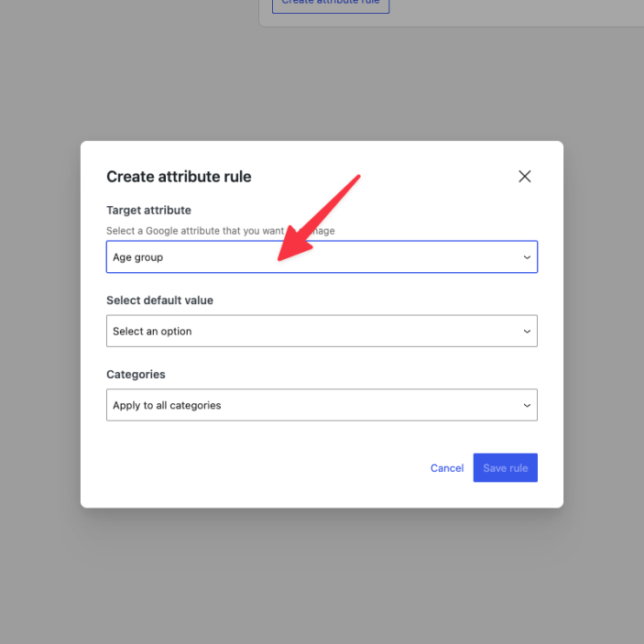The height and width of the screenshot is (644, 644).
Task: Click the Select default value label
Action: pyautogui.click(x=159, y=300)
